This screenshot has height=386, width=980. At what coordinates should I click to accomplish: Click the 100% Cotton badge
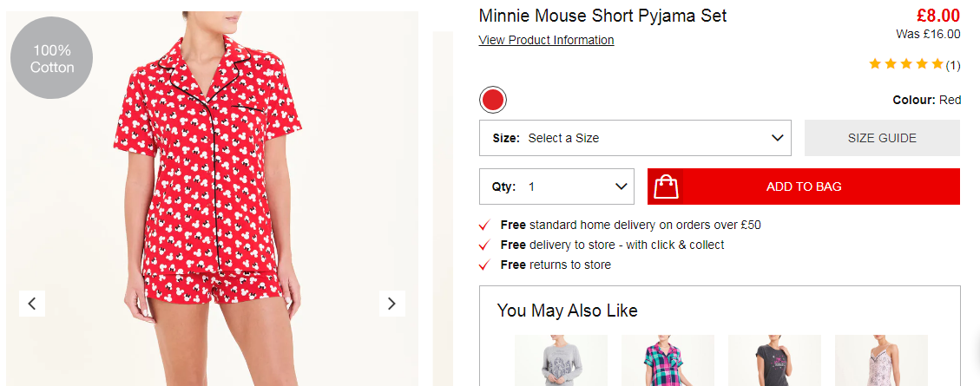click(x=52, y=58)
